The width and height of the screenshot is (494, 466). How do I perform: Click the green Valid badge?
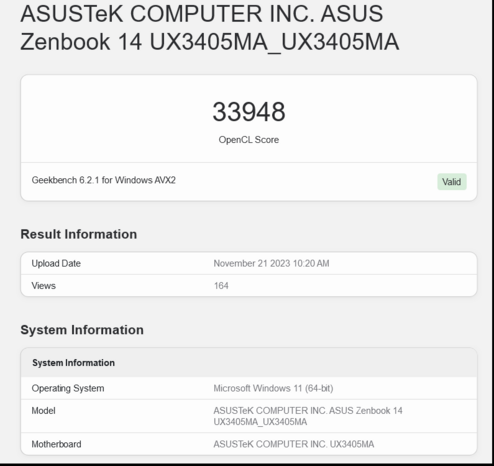[452, 182]
